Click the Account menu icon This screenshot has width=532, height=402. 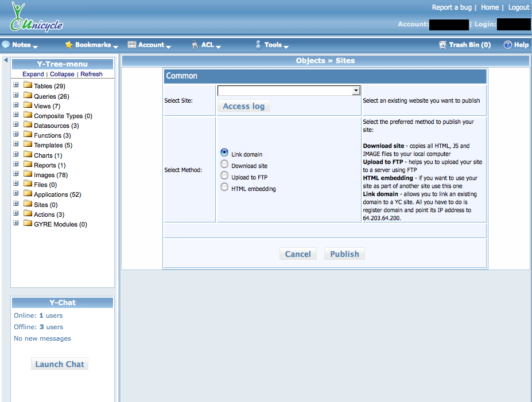click(x=132, y=45)
